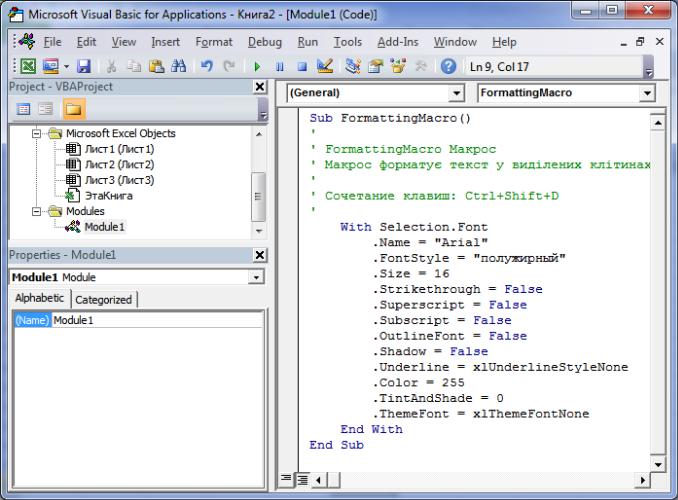Click the End Sub code line
The width and height of the screenshot is (678, 500).
[x=336, y=445]
